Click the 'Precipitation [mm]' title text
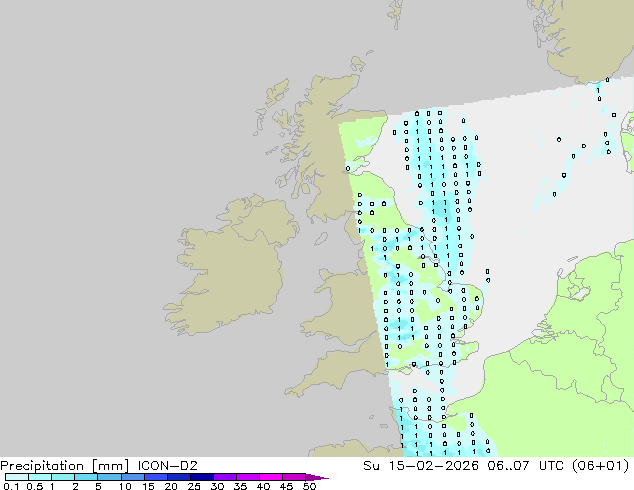 tap(65, 466)
